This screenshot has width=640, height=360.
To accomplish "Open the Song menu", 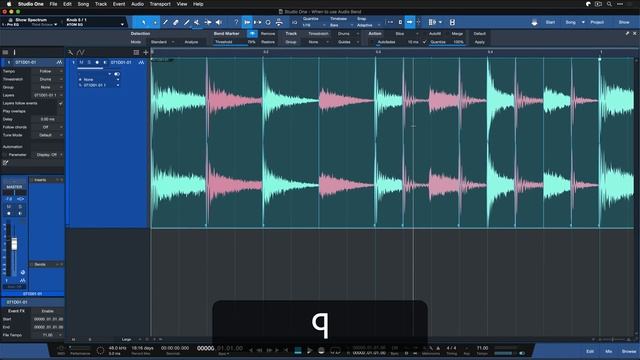I will [x=83, y=4].
